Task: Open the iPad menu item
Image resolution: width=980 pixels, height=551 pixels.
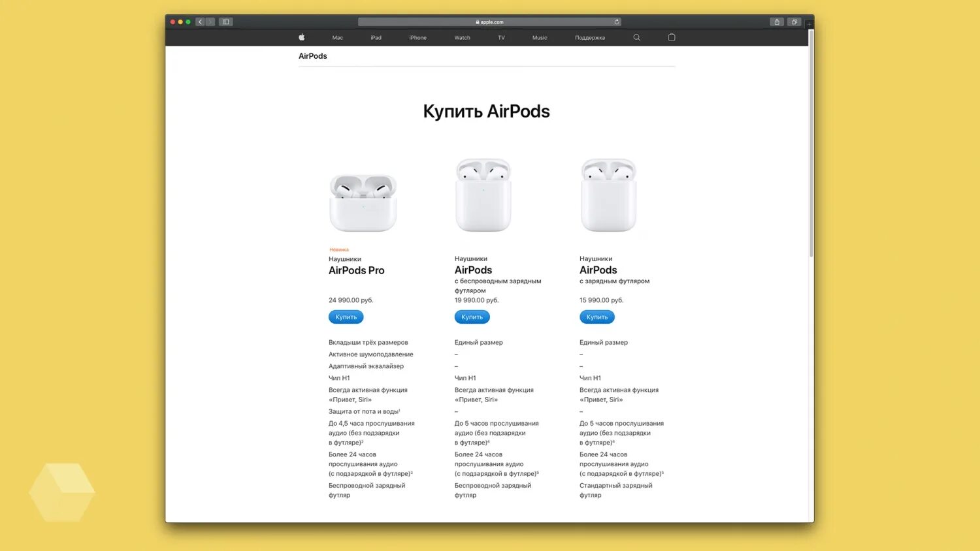Action: 376,38
